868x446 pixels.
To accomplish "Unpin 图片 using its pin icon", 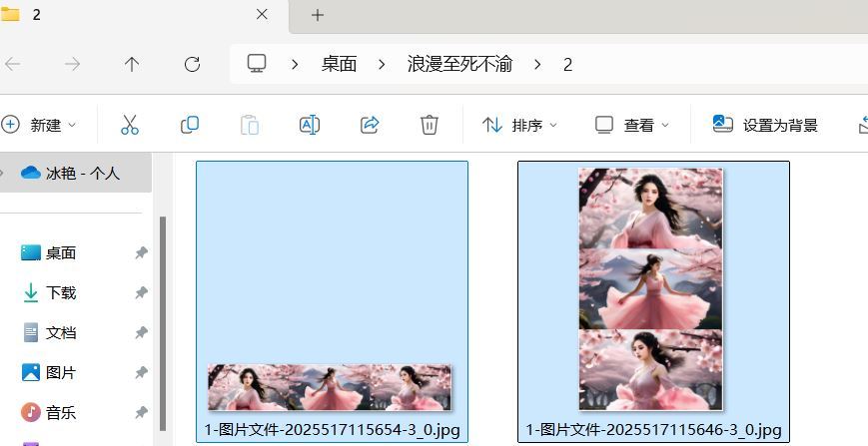I will 142,373.
